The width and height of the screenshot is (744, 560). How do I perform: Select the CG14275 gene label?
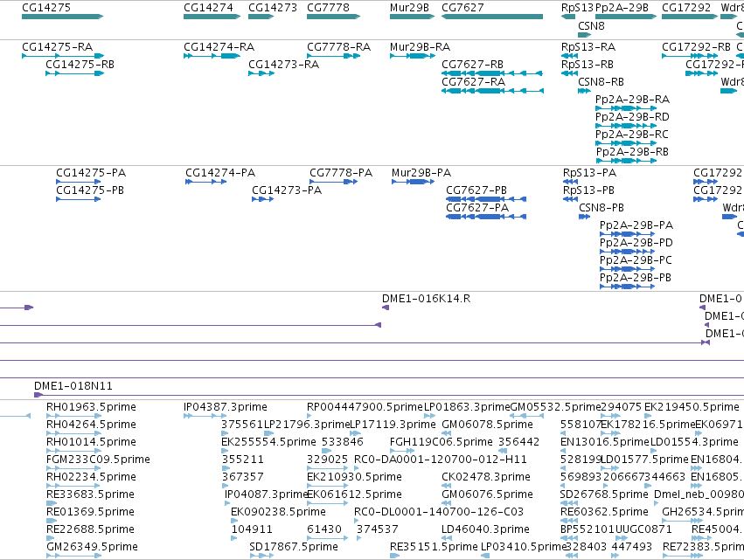[46, 8]
